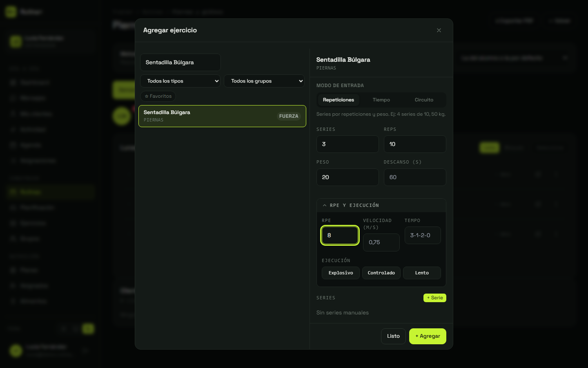Click the + Agregar button
Viewport: 588px width, 368px height.
[x=428, y=336]
